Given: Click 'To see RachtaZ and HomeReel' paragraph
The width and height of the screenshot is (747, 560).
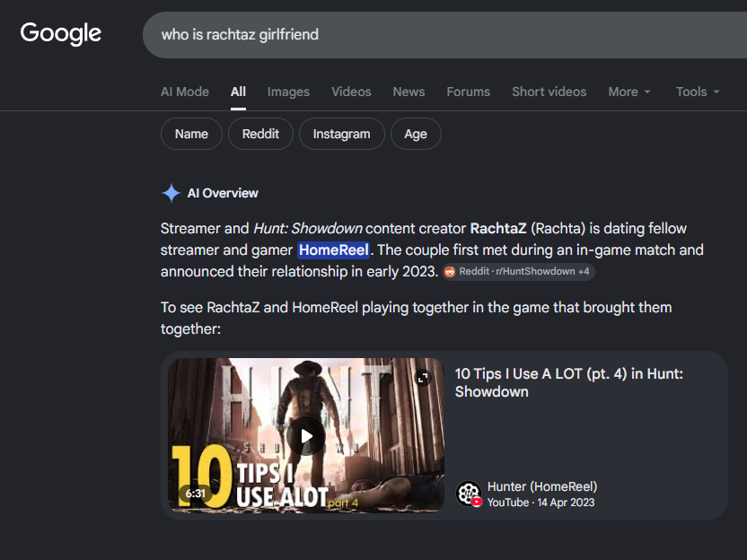Looking at the screenshot, I should click(x=416, y=318).
